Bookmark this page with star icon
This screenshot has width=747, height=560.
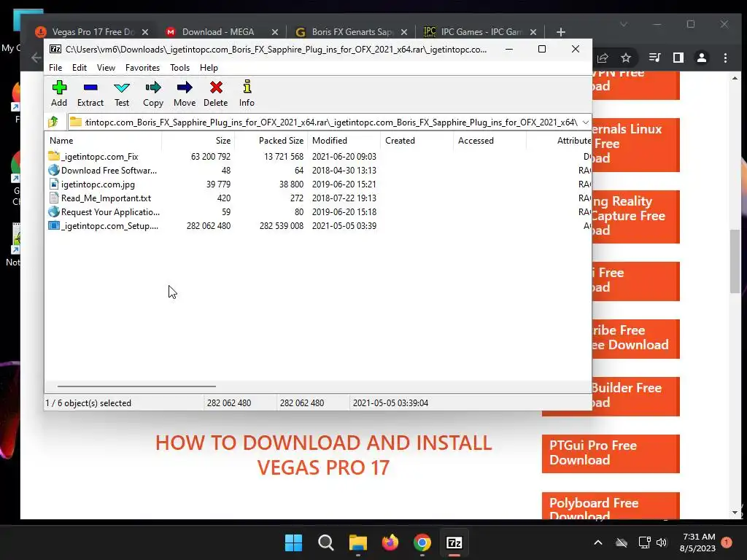pyautogui.click(x=625, y=58)
